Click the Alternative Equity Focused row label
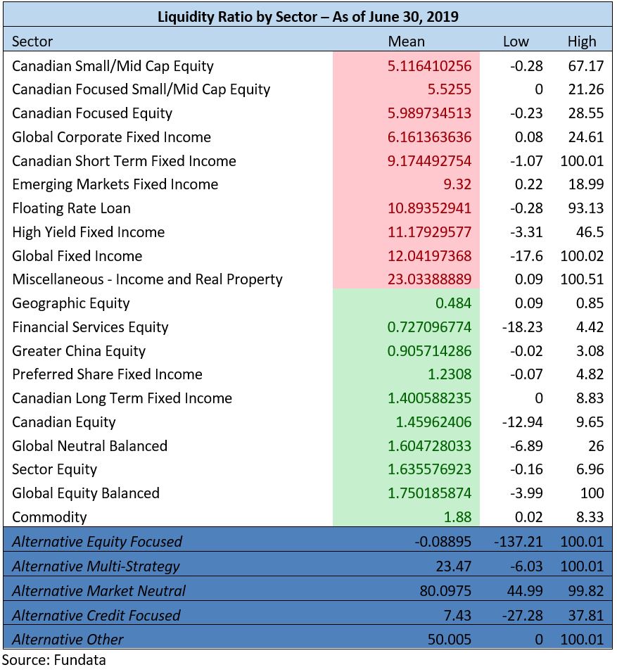Viewport: 617px width, 672px height. coord(97,542)
